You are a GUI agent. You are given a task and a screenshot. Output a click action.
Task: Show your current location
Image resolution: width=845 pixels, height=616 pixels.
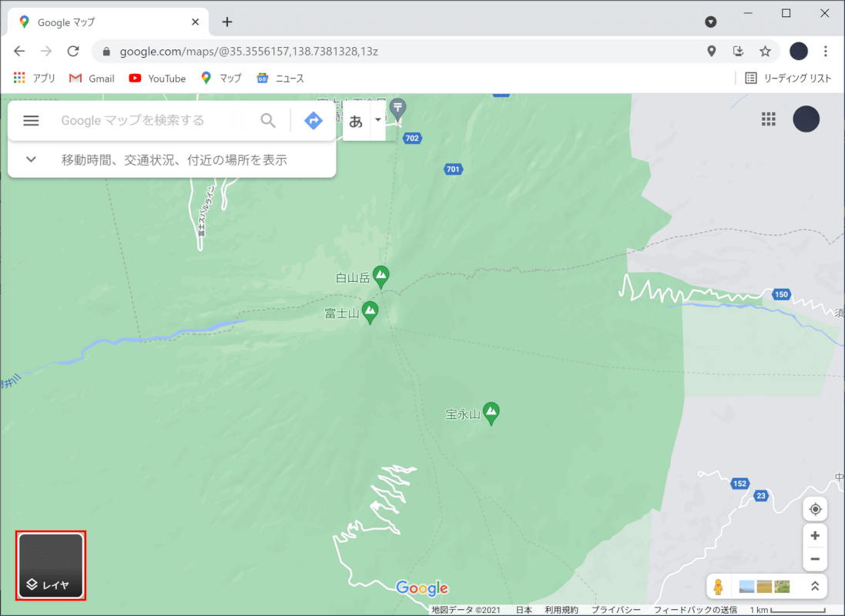click(815, 509)
